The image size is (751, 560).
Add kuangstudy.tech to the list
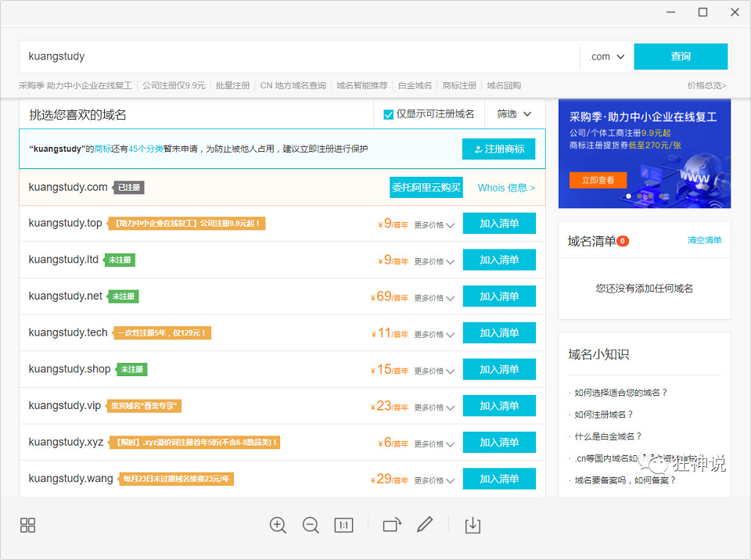[499, 332]
